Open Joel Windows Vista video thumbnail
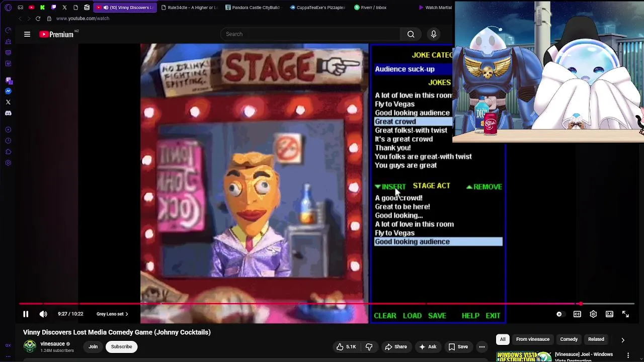Viewport: 644px width, 362px height. tap(524, 356)
